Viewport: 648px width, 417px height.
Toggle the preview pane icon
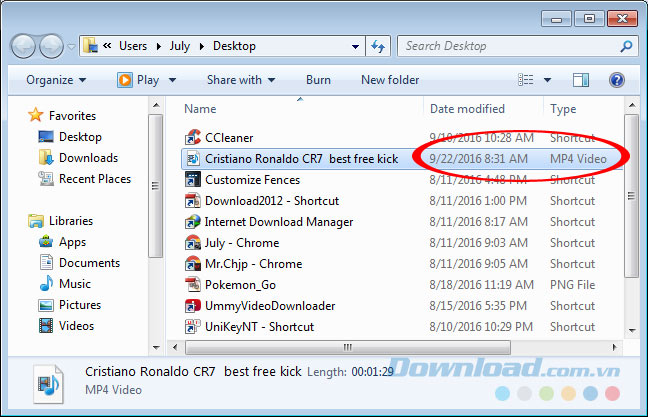click(x=581, y=80)
